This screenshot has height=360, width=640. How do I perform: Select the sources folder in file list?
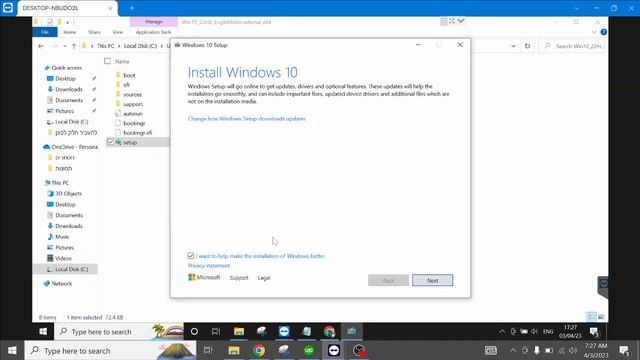pos(132,94)
